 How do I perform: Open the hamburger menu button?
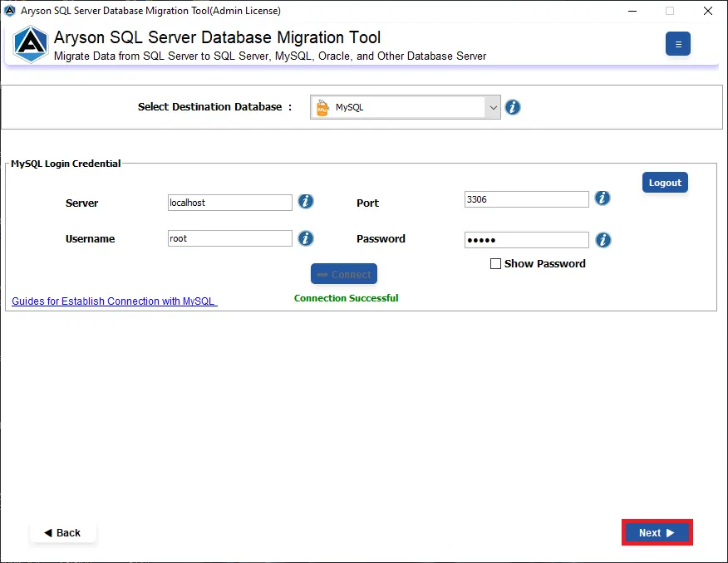[x=677, y=43]
